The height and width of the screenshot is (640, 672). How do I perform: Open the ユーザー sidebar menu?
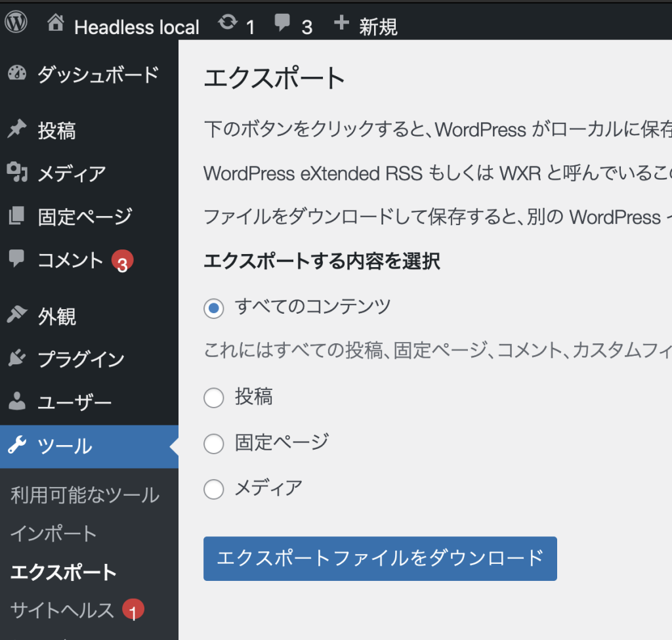click(89, 402)
